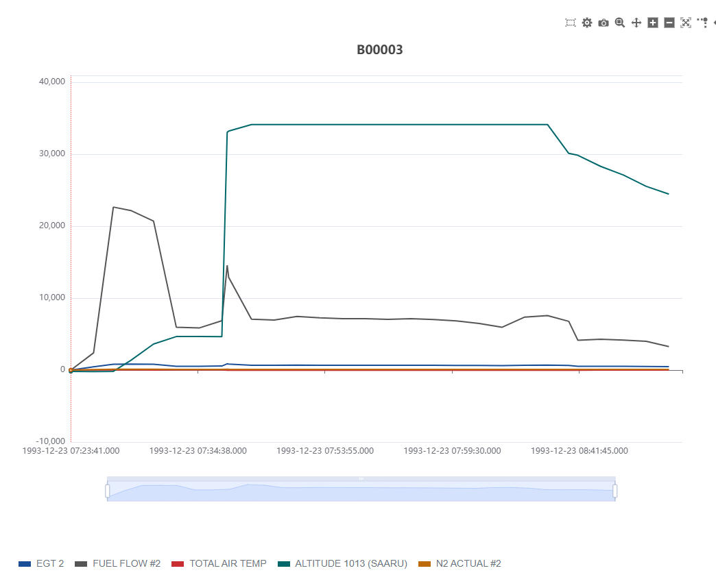Click the top grip of range slider
The height and width of the screenshot is (588, 716).
pyautogui.click(x=361, y=478)
